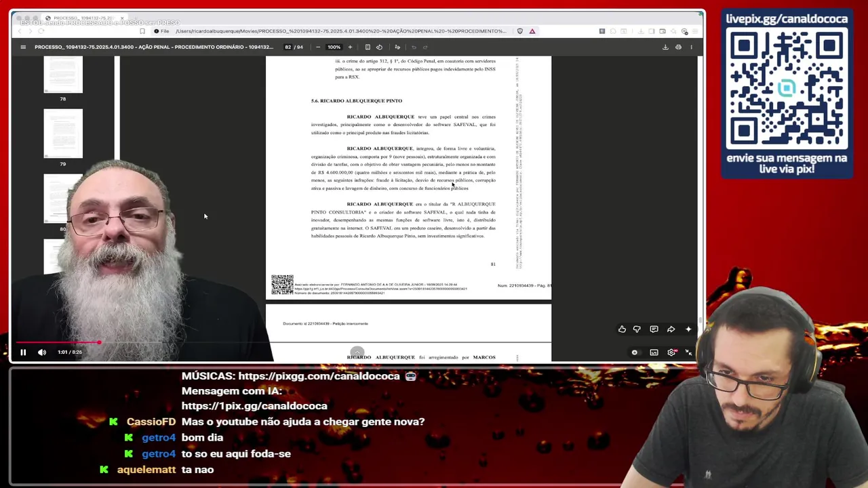Open video settings gear icon
This screenshot has width=868, height=488.
pyautogui.click(x=671, y=352)
